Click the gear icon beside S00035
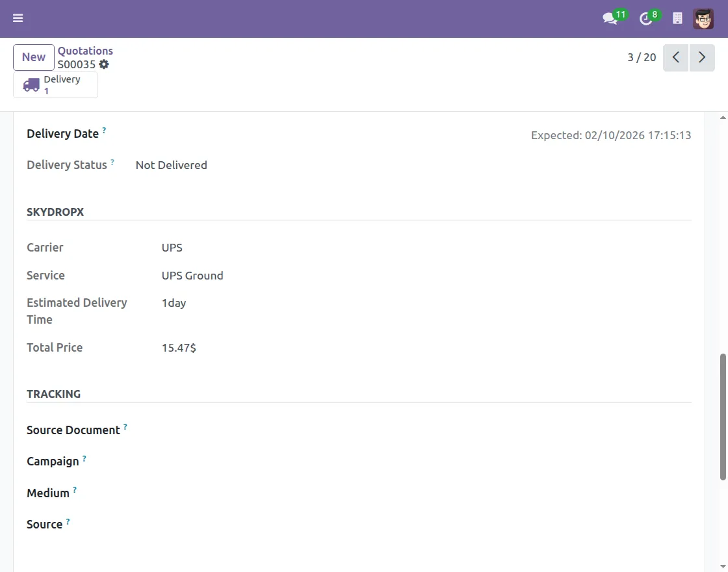This screenshot has width=728, height=572. coord(104,64)
